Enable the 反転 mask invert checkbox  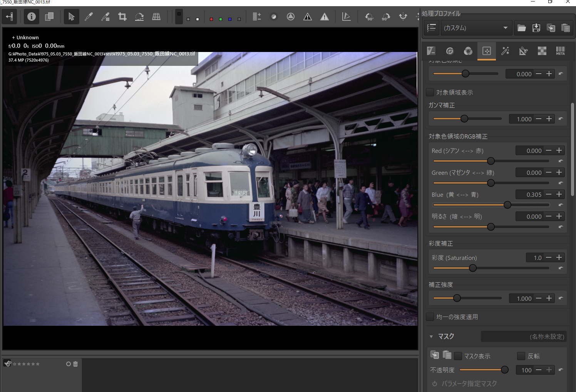coord(521,356)
